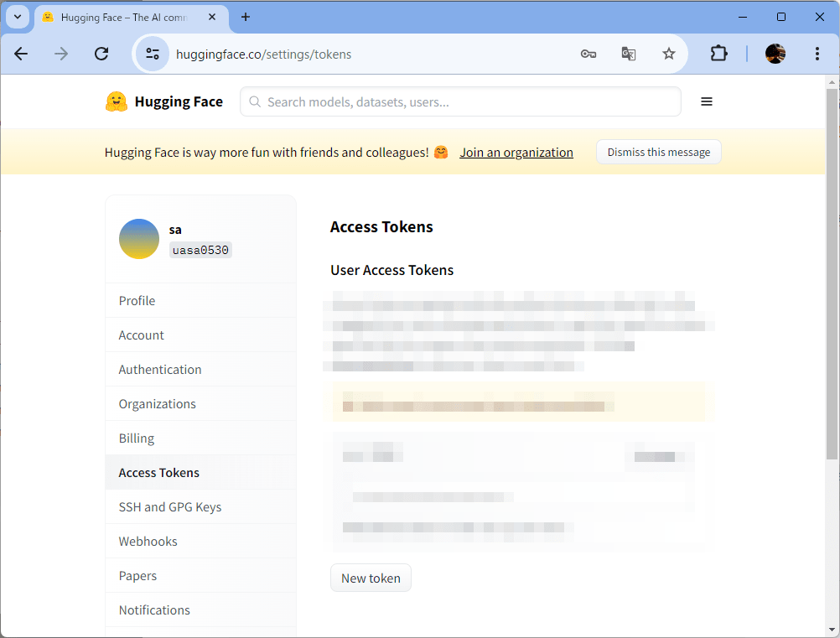Open a new browser tab
This screenshot has width=840, height=638.
tap(246, 17)
